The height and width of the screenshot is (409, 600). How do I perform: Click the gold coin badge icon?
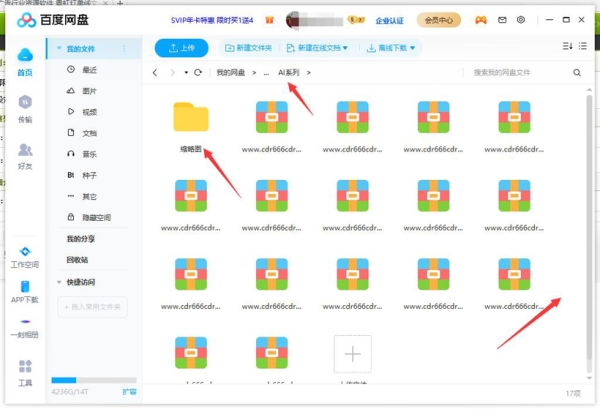(356, 20)
